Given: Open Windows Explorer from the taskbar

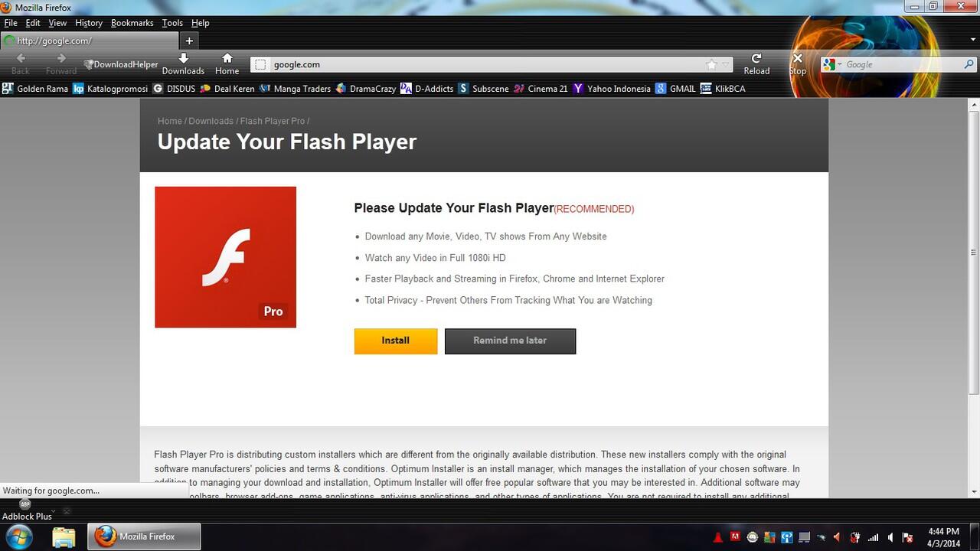Looking at the screenshot, I should click(x=64, y=537).
